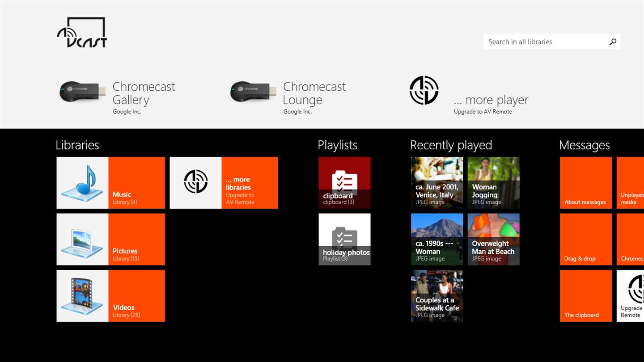
Task: Open the holiday photos playlist icon
Action: [344, 239]
